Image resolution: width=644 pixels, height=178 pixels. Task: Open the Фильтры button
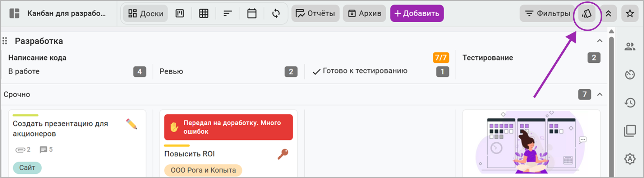click(x=547, y=14)
